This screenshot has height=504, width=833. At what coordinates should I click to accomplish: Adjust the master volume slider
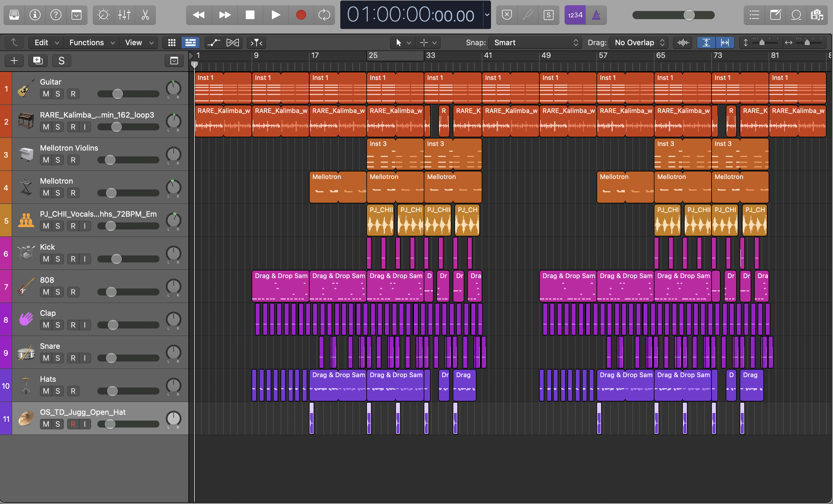point(689,15)
